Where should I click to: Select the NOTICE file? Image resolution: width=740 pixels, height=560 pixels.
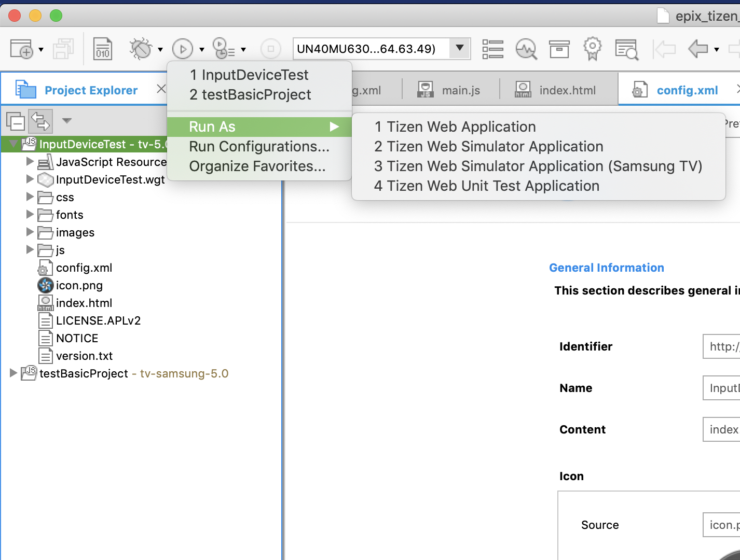[77, 339]
